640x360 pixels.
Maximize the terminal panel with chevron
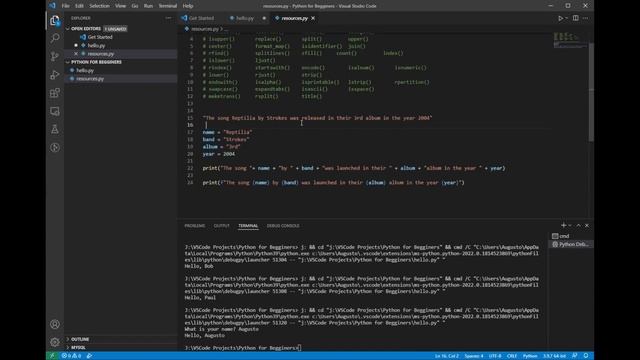pyautogui.click(x=578, y=225)
